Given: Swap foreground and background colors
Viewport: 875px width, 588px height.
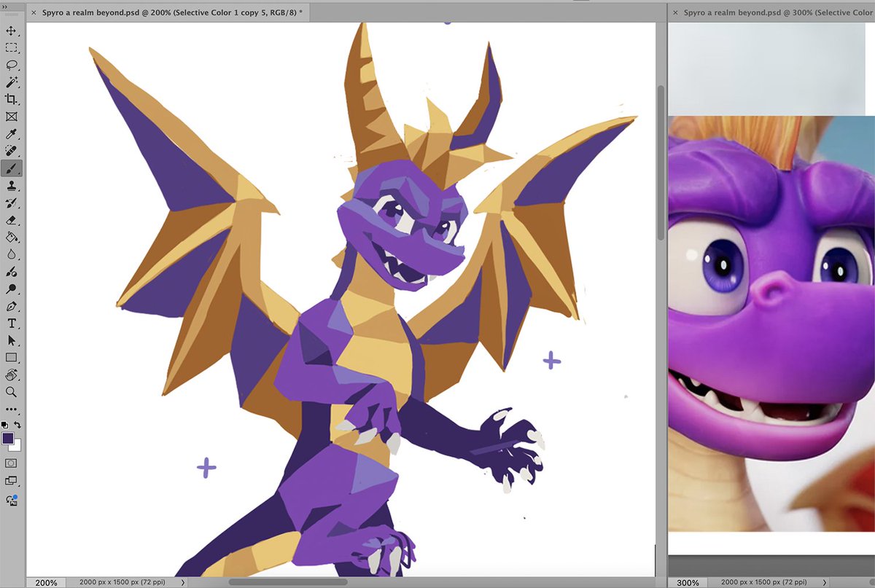Looking at the screenshot, I should coord(17,425).
